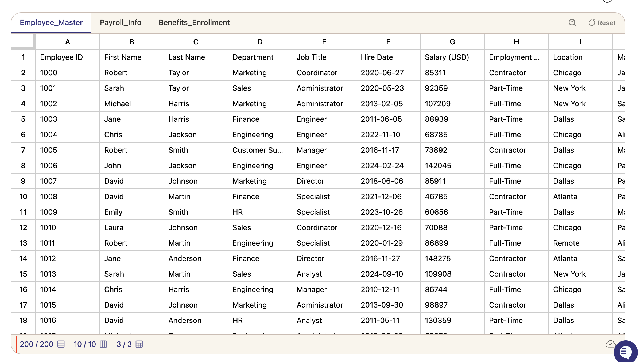Click the row count icon next to 200/200

click(61, 344)
